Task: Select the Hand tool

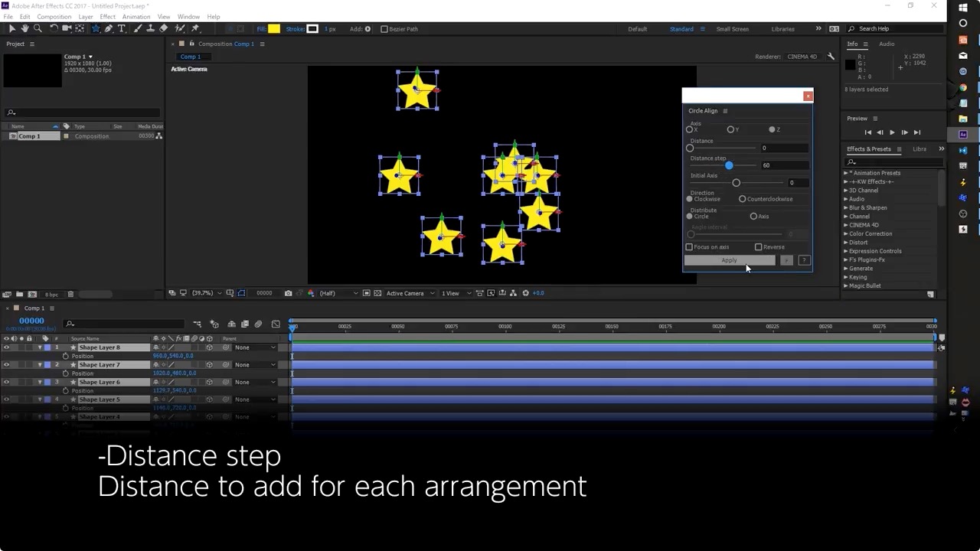Action: tap(24, 28)
